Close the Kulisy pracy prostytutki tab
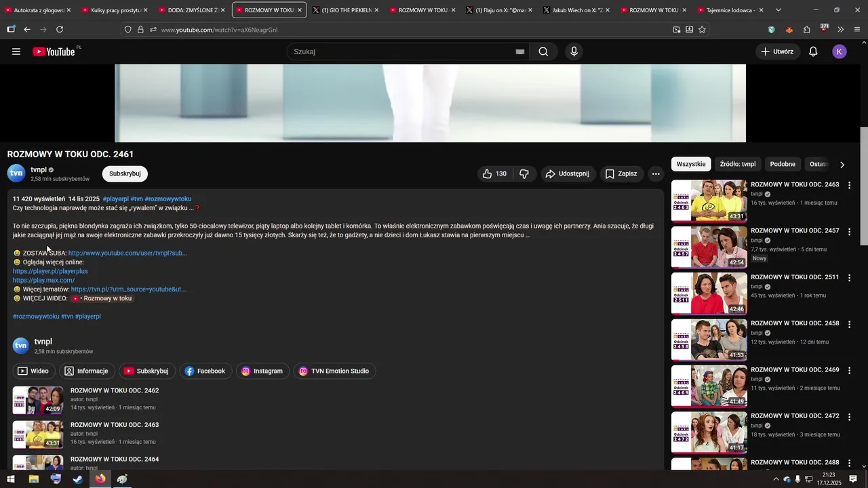This screenshot has width=868, height=488. coord(145,10)
